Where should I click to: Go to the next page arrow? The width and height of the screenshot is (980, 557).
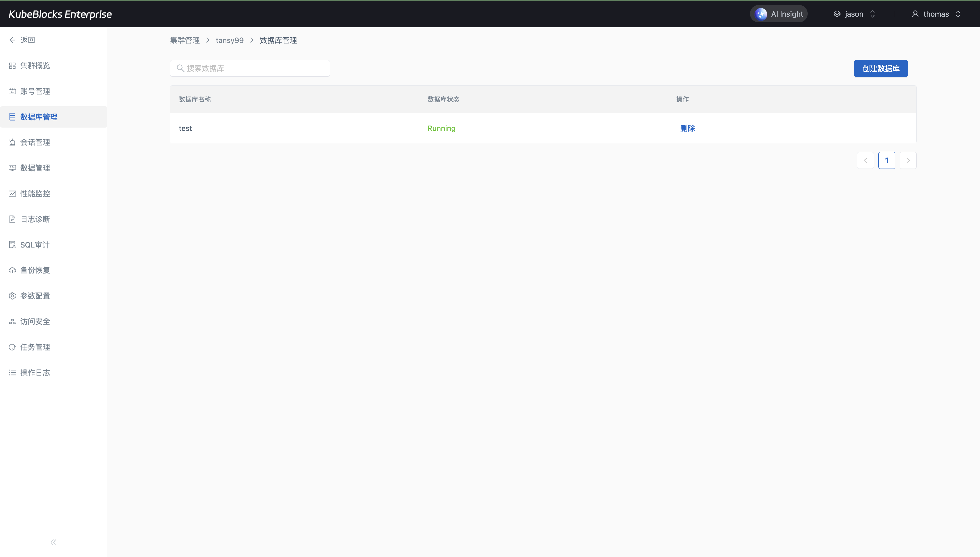908,161
